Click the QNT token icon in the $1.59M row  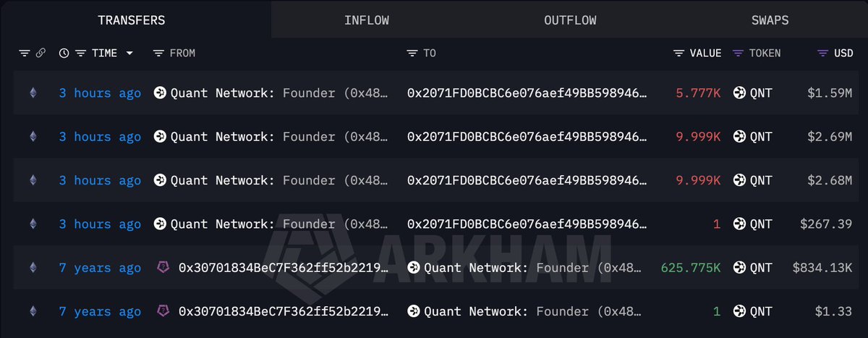[739, 93]
